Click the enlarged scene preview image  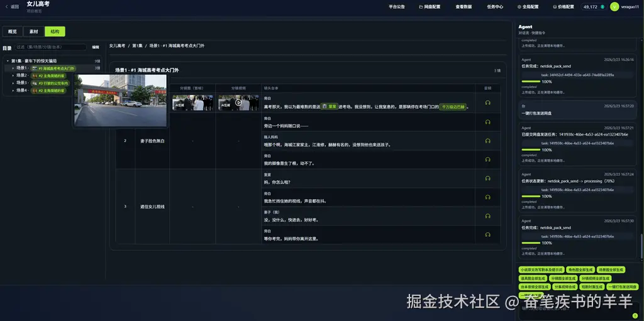[120, 100]
